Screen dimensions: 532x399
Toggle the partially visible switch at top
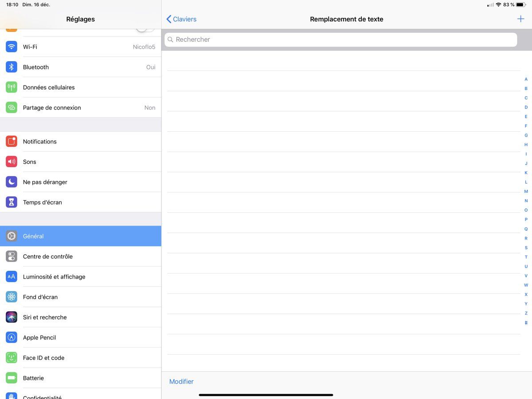pyautogui.click(x=145, y=28)
